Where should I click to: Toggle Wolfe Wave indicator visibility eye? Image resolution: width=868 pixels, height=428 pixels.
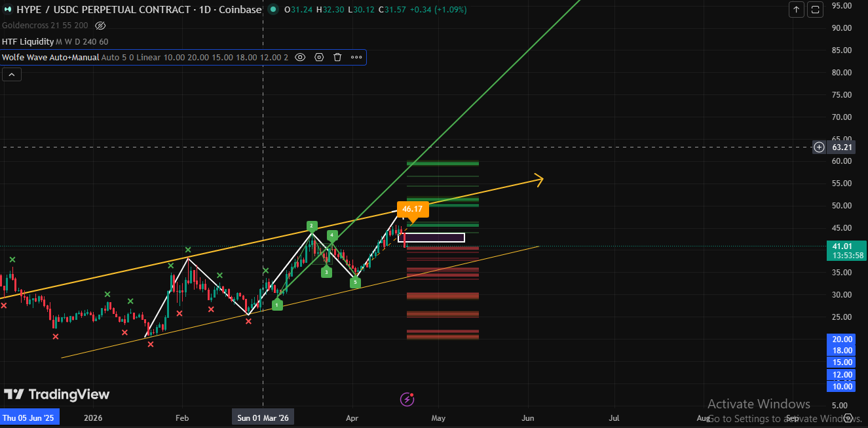pyautogui.click(x=300, y=57)
